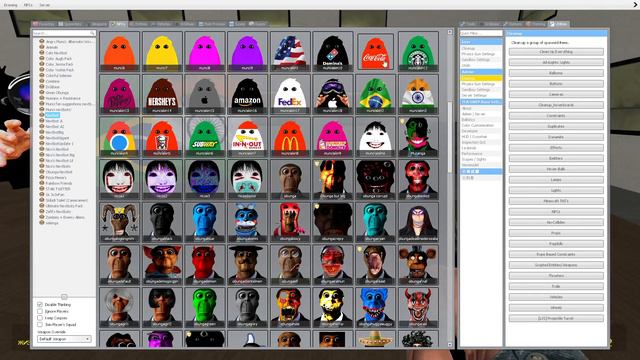Click the Dynamite cleanup button
Screen dimensions: 640x360
point(556,137)
